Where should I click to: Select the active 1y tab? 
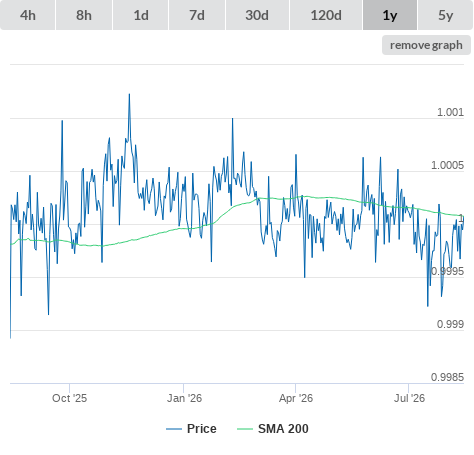click(x=390, y=15)
